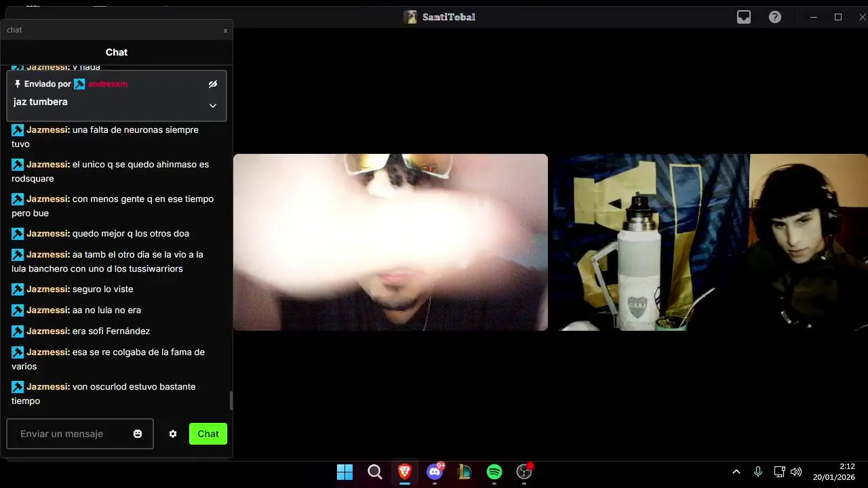The width and height of the screenshot is (868, 488).
Task: Open chat settings gear
Action: (173, 434)
